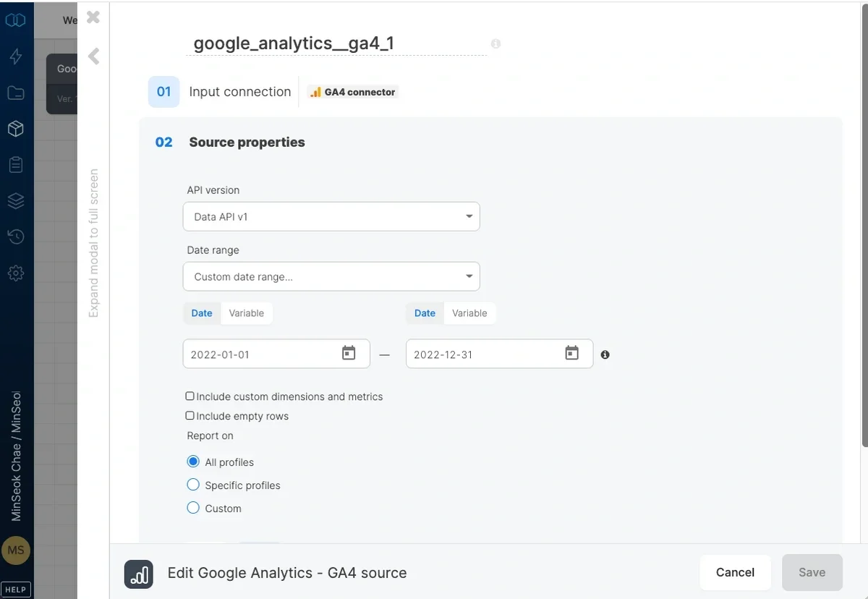Check the Include empty rows option
The width and height of the screenshot is (868, 599).
tap(189, 415)
